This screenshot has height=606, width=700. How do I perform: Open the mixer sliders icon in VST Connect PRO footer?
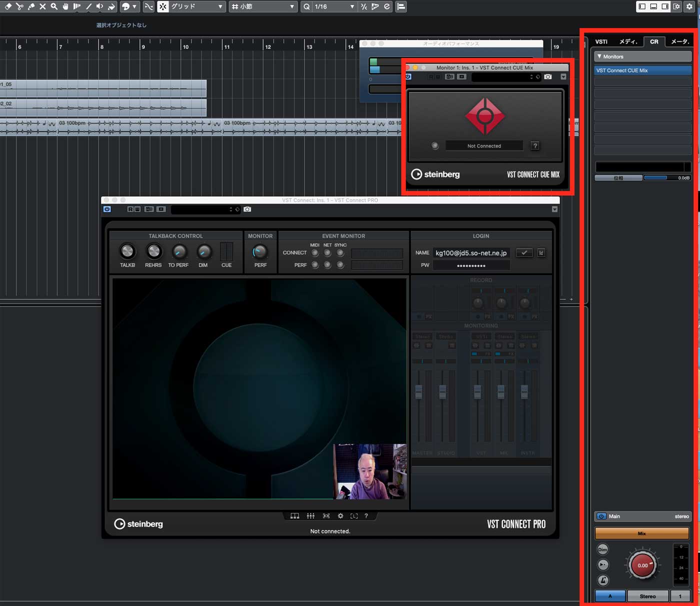click(310, 516)
